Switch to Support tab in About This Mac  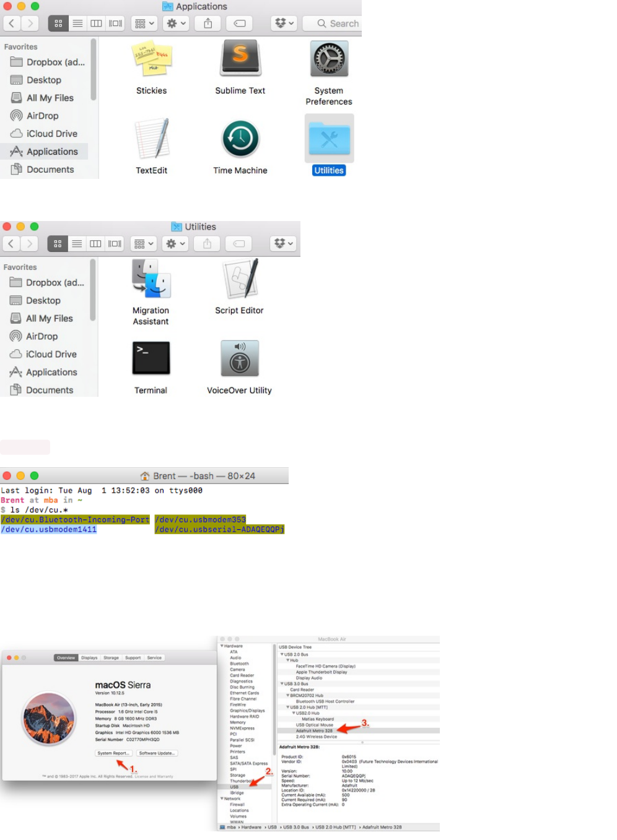(x=133, y=658)
